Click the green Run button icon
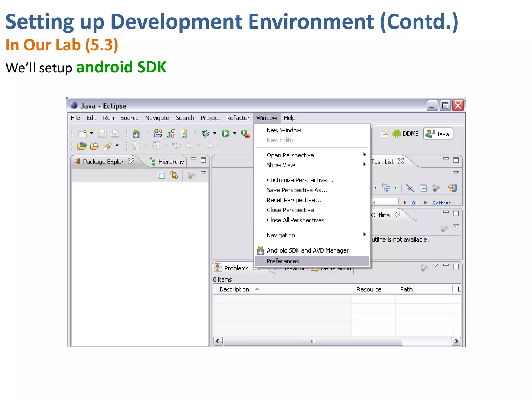 tap(225, 134)
